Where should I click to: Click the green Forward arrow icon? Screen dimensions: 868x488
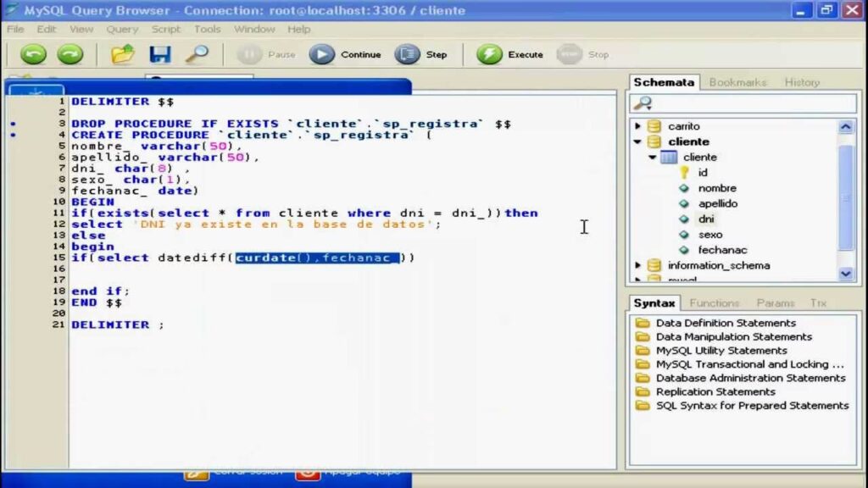[x=70, y=55]
